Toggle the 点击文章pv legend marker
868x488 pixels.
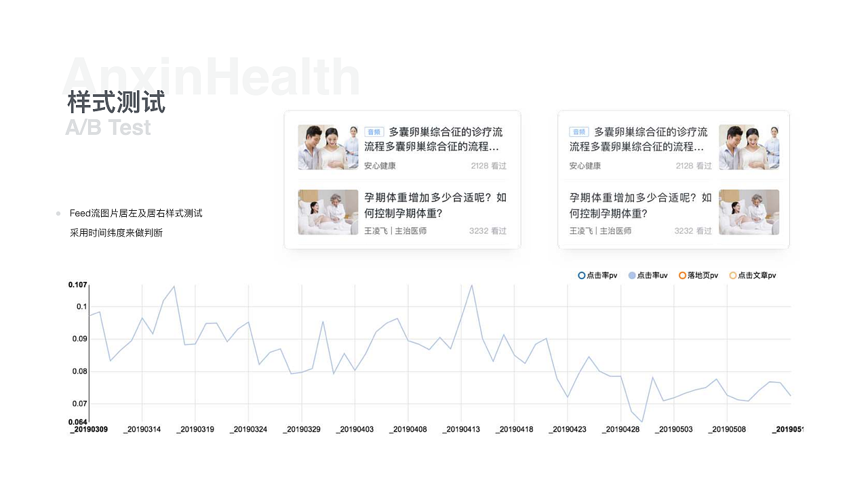[732, 276]
